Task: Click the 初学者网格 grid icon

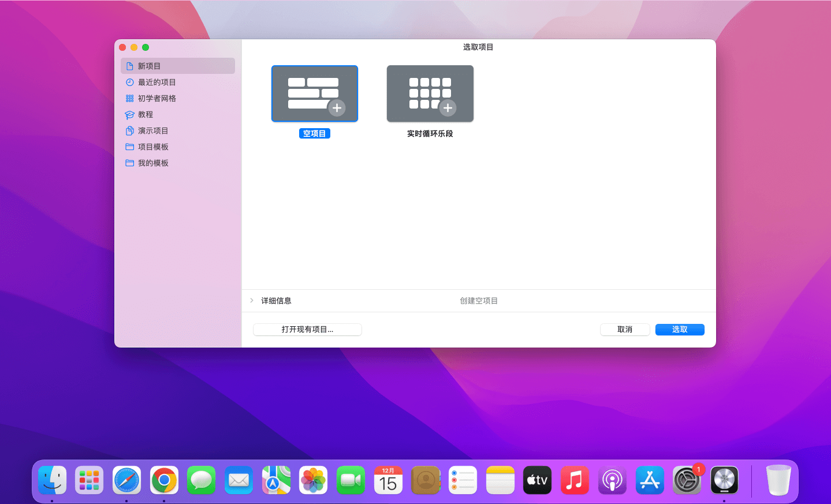Action: (130, 98)
